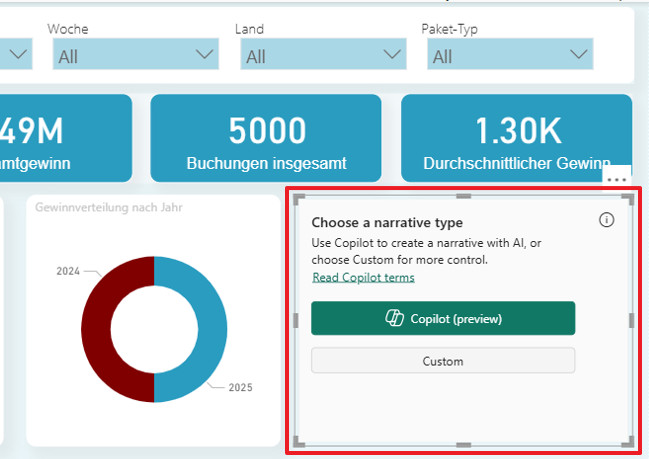Click the info icon in narrative panel
Viewport: 649px width, 459px height.
click(606, 220)
